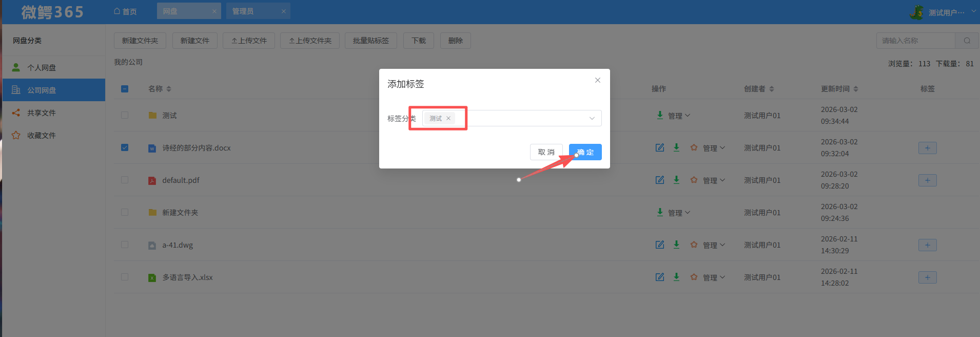Select 公司网盘 in sidebar
Screen dimensions: 980x337
click(54, 90)
